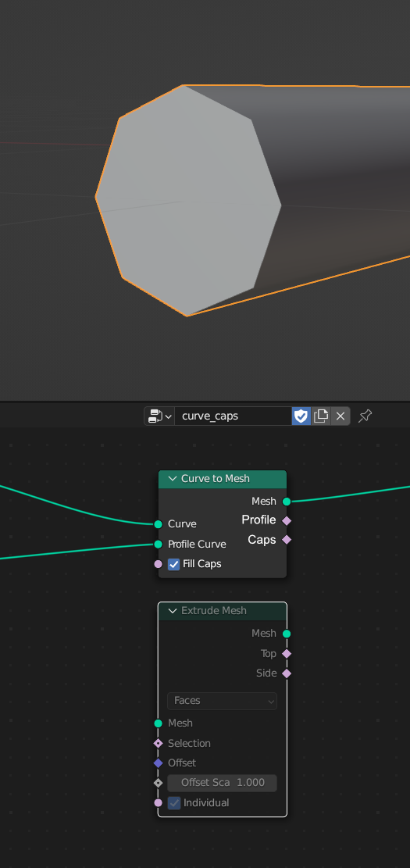The image size is (410, 868).
Task: Click the Profile Curve label text
Action: pyautogui.click(x=197, y=545)
